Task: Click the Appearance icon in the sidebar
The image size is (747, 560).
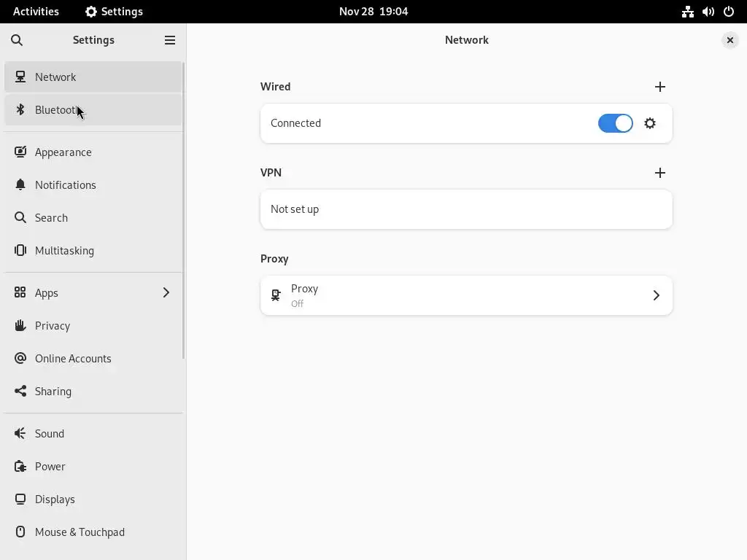Action: click(x=20, y=152)
